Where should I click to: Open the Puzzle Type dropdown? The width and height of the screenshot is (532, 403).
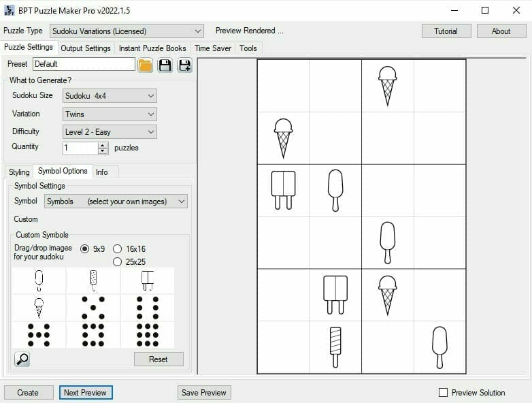tap(127, 31)
